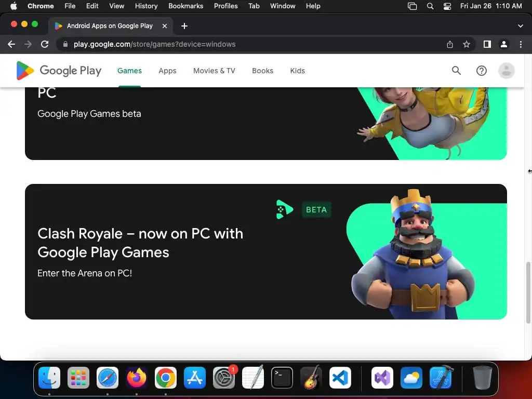Open the Window menu
The width and height of the screenshot is (532, 399).
pos(283,6)
